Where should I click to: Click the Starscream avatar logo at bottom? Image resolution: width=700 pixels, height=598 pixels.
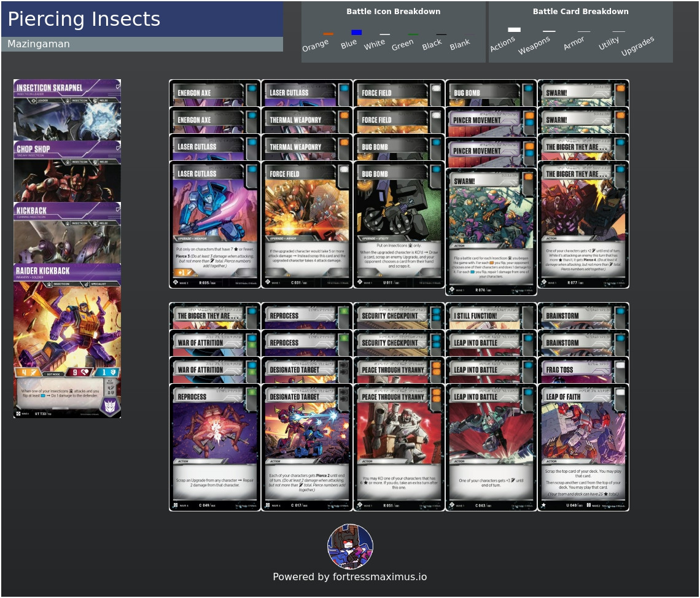click(350, 546)
